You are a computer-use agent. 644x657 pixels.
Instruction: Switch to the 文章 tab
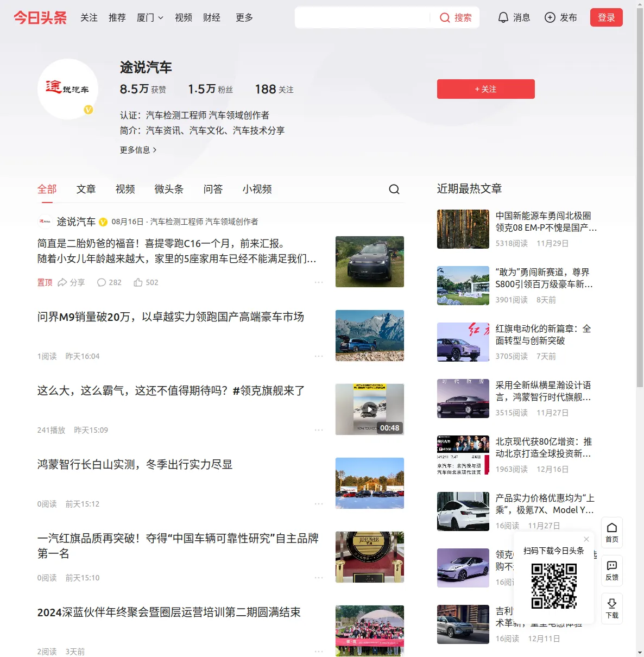(x=86, y=189)
